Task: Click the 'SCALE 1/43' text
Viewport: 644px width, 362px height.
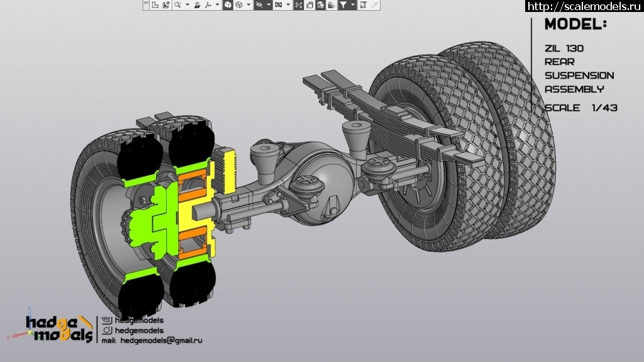Action: pyautogui.click(x=581, y=108)
